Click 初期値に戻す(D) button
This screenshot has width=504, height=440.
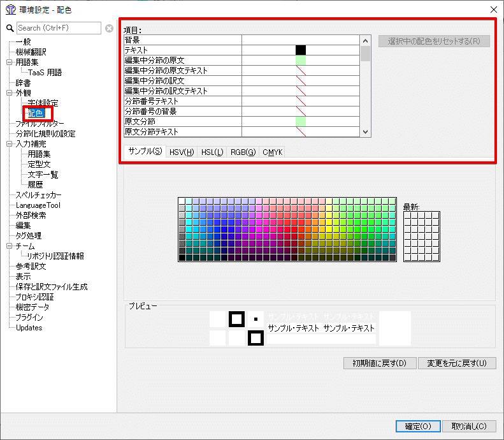point(380,363)
